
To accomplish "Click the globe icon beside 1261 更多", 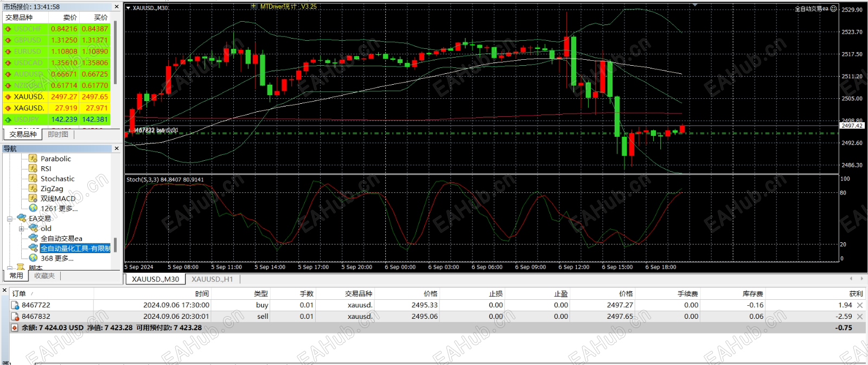I will [33, 208].
